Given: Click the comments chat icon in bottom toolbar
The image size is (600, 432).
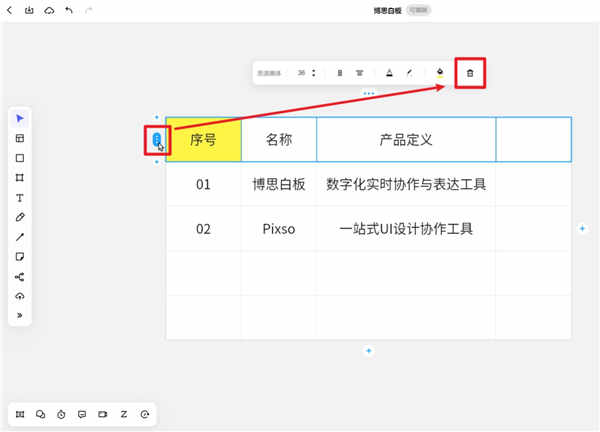Looking at the screenshot, I should 41,414.
